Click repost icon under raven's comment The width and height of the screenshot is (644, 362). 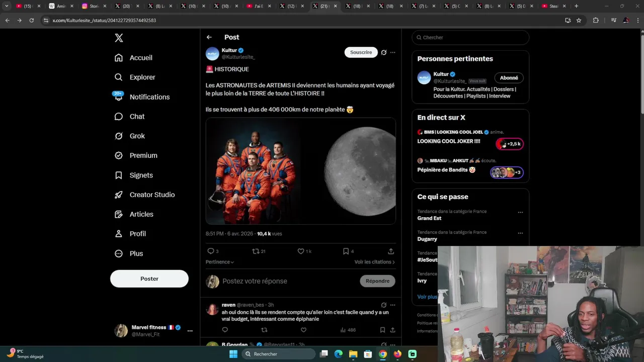264,330
